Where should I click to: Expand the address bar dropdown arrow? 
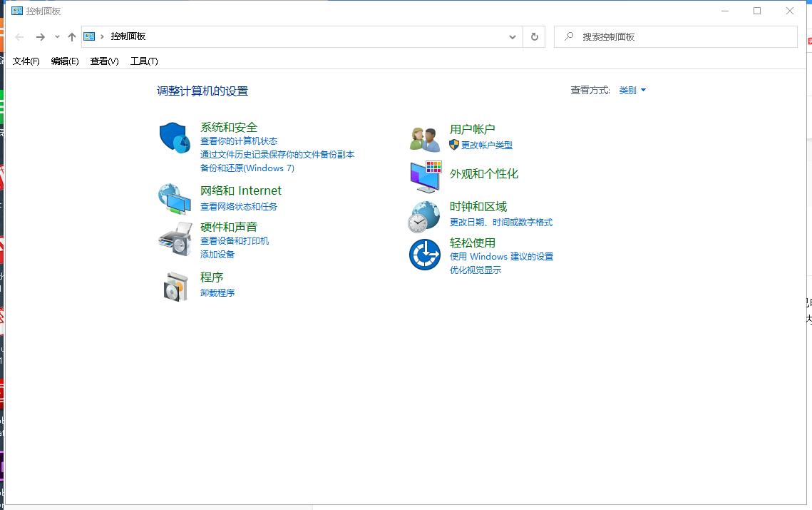pyautogui.click(x=512, y=36)
